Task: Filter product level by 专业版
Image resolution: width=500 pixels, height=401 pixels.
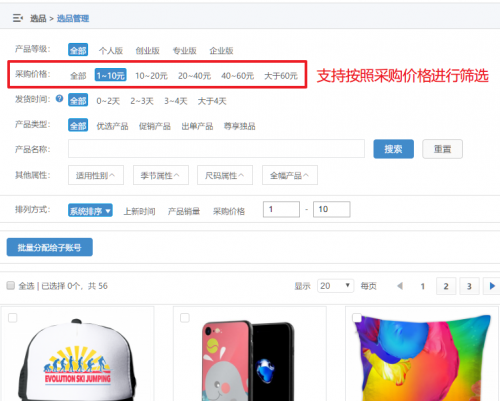Action: coord(184,51)
